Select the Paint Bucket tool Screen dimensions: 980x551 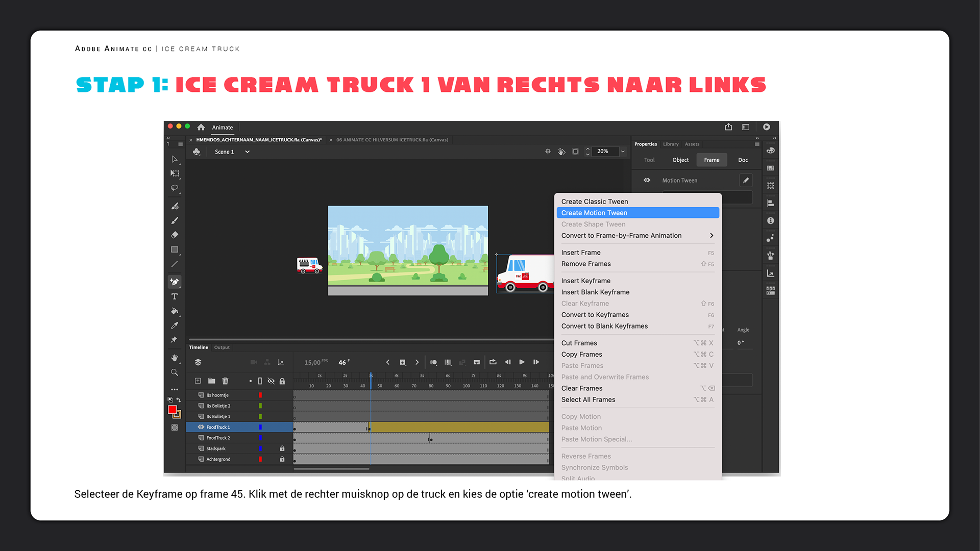click(x=175, y=311)
